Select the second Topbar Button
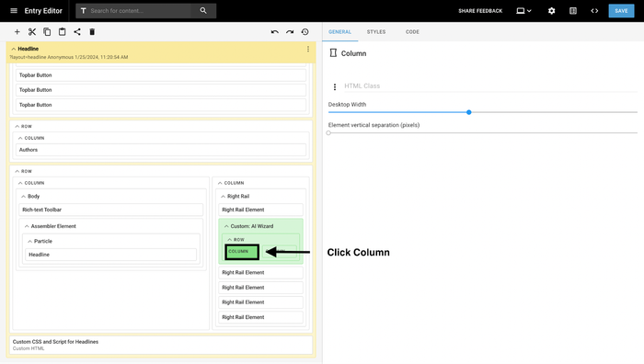Viewport: 644px width, 364px height. click(161, 90)
